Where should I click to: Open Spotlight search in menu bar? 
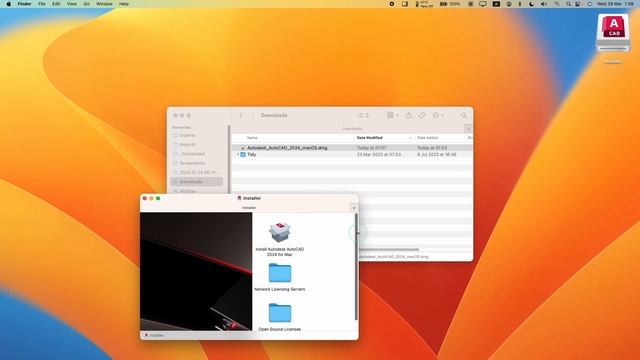[568, 4]
